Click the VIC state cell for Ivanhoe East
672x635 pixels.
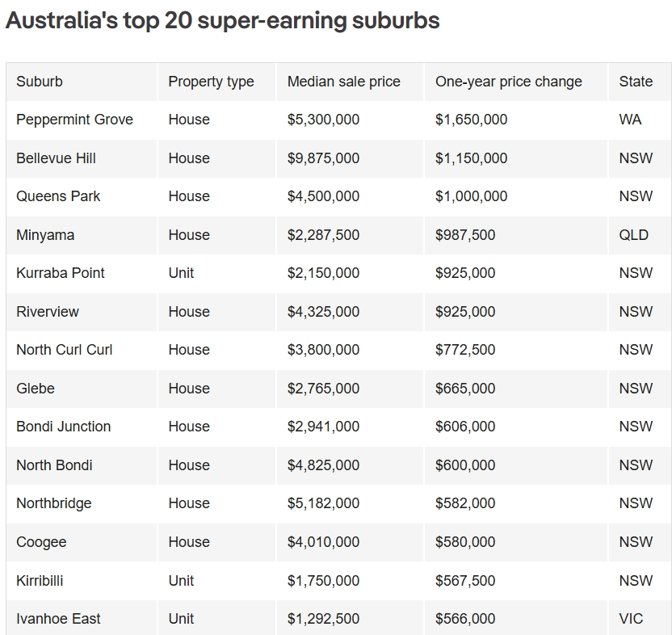point(631,619)
